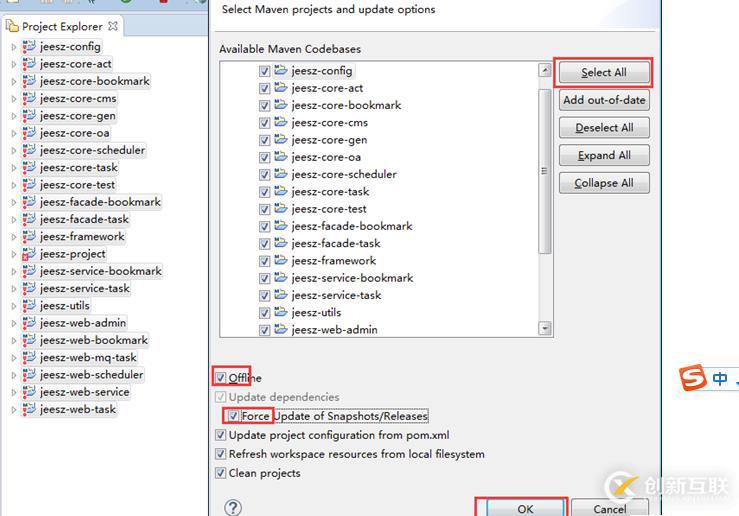Click the folder icon of jeesz-core-gen in the codebases list
Image resolution: width=739 pixels, height=516 pixels.
281,139
